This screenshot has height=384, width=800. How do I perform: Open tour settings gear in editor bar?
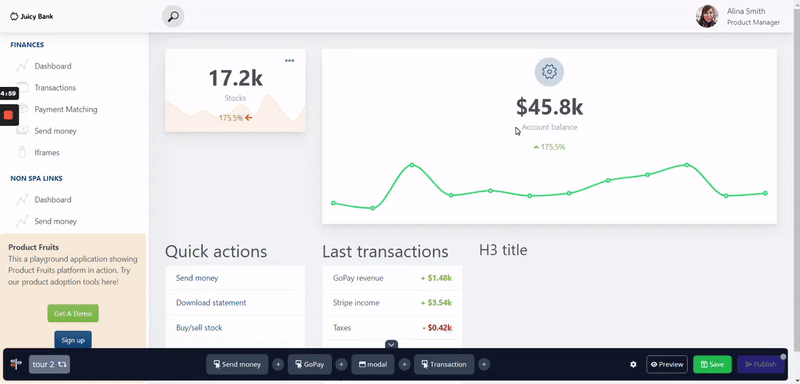(x=633, y=364)
